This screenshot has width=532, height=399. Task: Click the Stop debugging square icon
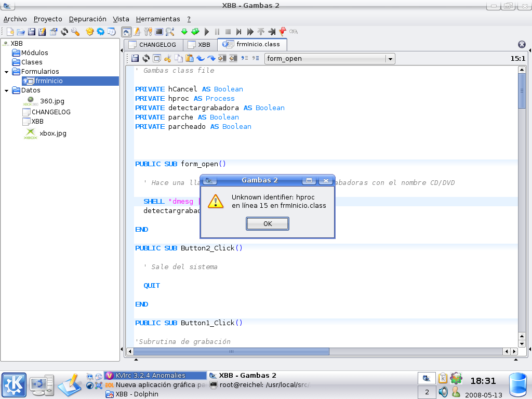click(228, 32)
